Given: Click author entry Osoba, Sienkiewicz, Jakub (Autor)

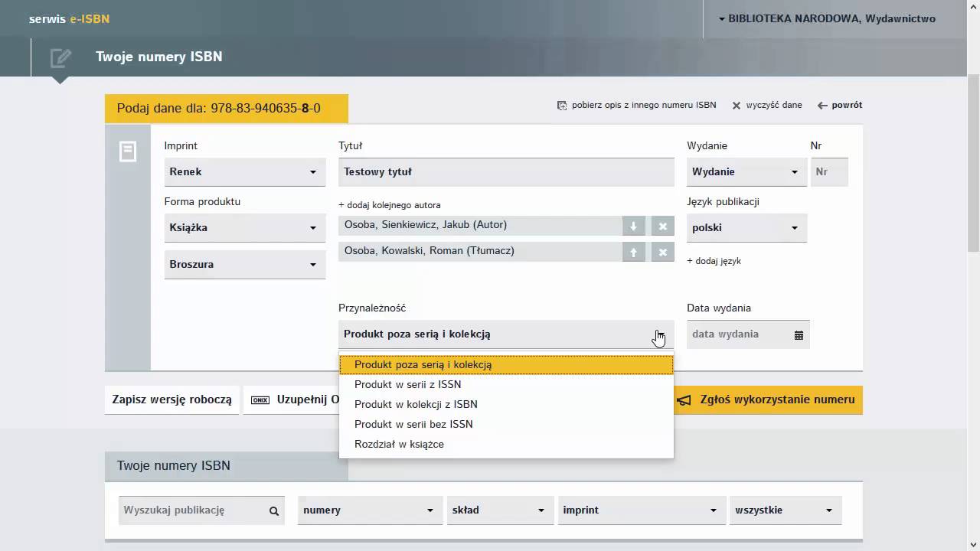Looking at the screenshot, I should pyautogui.click(x=480, y=226).
